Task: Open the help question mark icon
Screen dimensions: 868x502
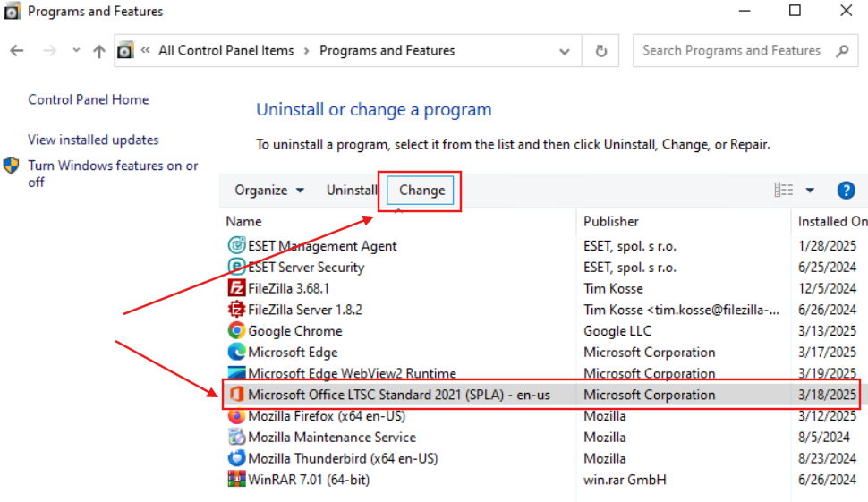Action: (846, 190)
